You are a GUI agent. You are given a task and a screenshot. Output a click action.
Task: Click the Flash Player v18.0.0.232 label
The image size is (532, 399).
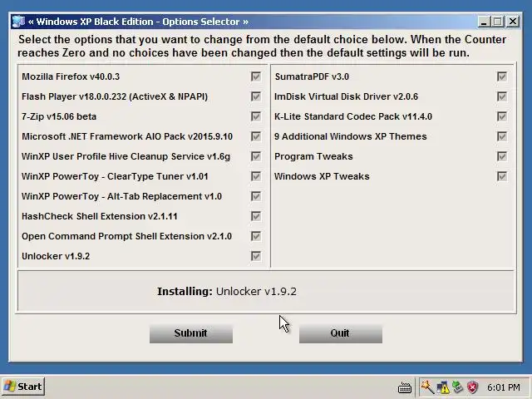point(115,96)
